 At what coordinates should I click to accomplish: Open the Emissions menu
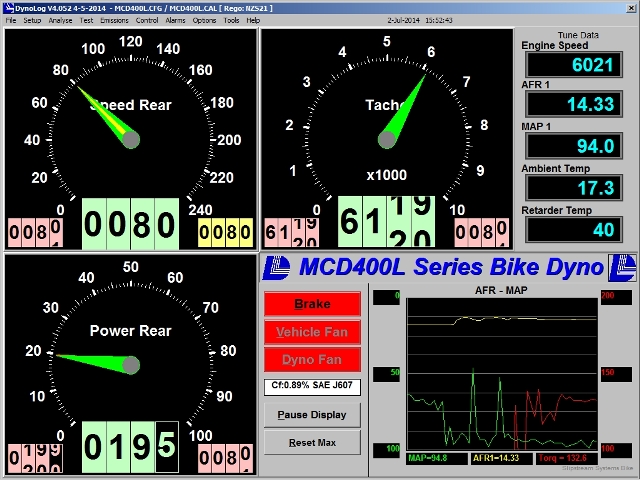[x=114, y=20]
